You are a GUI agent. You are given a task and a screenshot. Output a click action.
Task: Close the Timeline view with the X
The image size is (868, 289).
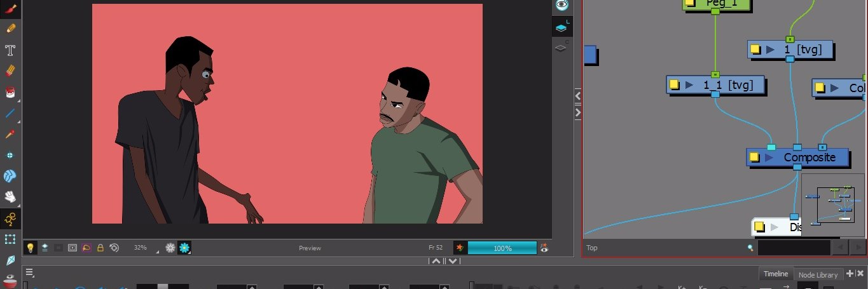tap(860, 273)
